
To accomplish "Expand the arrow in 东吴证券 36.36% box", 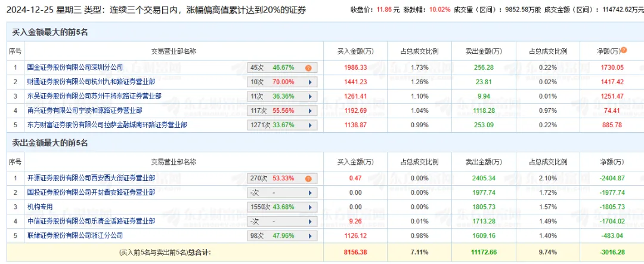I will 310,96.
